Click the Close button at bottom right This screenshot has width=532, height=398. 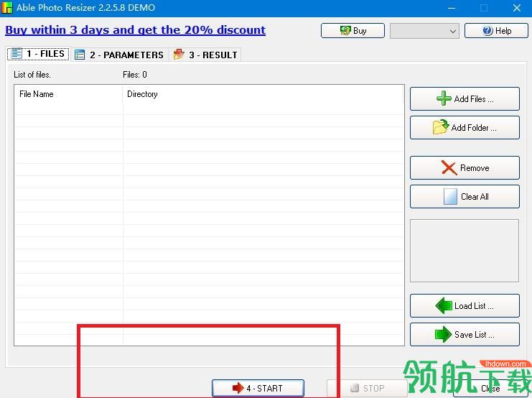pos(490,388)
